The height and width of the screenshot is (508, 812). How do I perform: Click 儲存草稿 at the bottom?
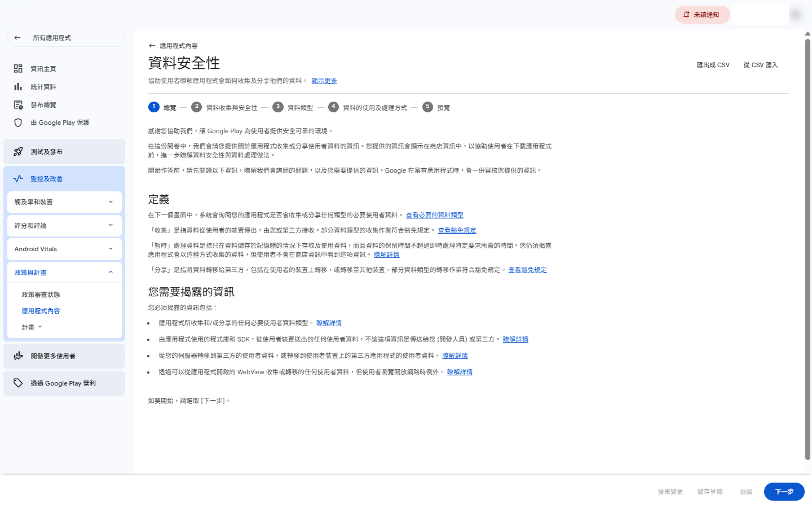pyautogui.click(x=709, y=492)
